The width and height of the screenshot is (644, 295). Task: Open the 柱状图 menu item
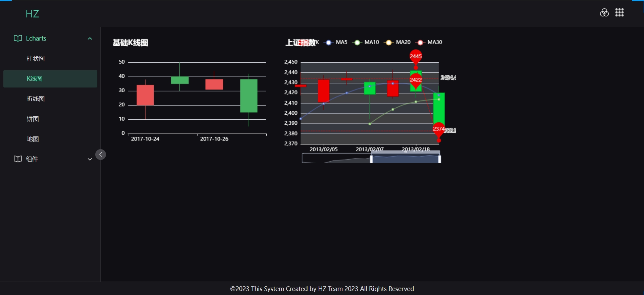click(36, 59)
